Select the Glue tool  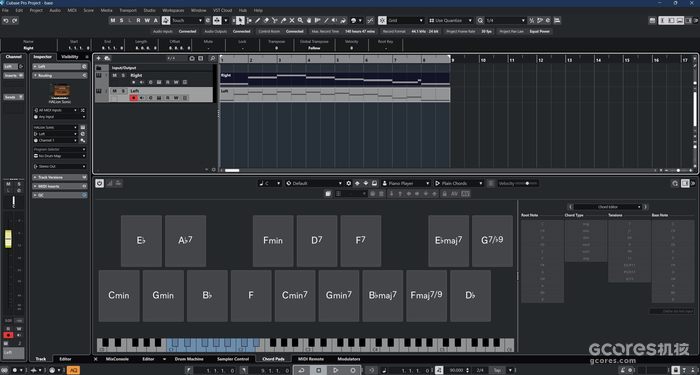283,21
